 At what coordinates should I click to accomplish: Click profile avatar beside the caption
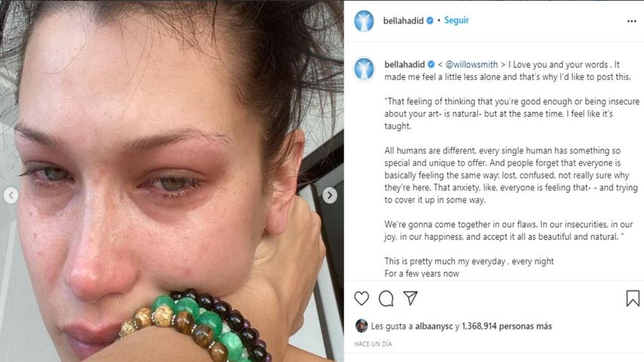click(364, 68)
